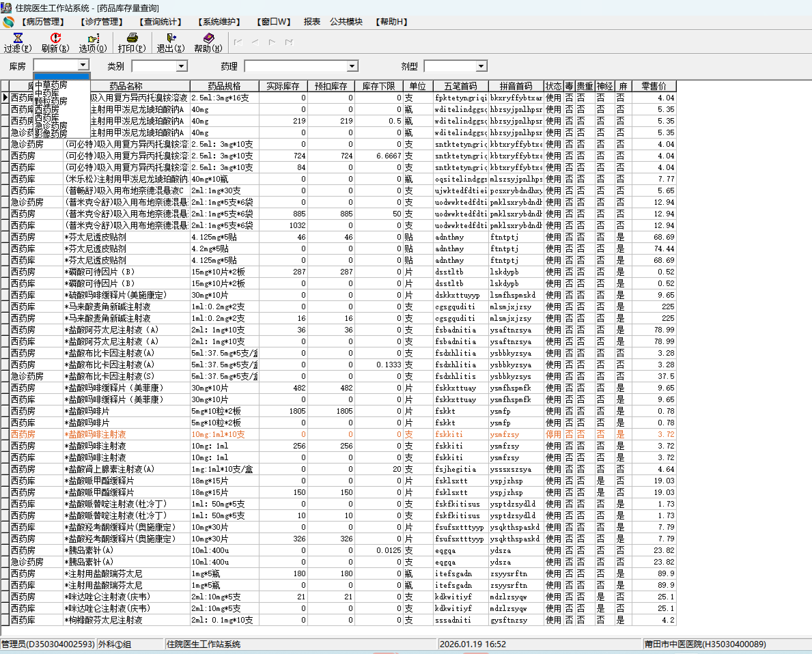Click the last-record navigation arrow
The height and width of the screenshot is (654, 812).
coord(289,42)
